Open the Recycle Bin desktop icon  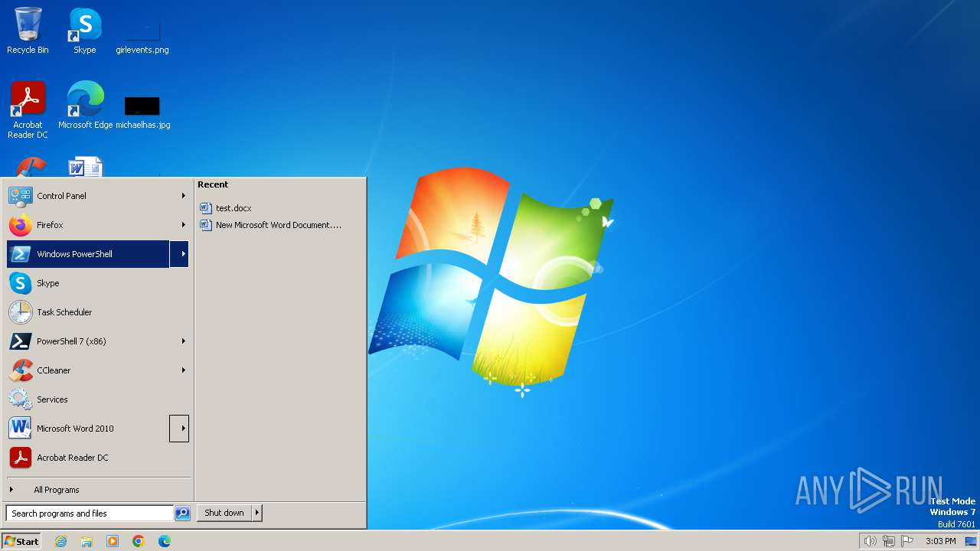(28, 31)
